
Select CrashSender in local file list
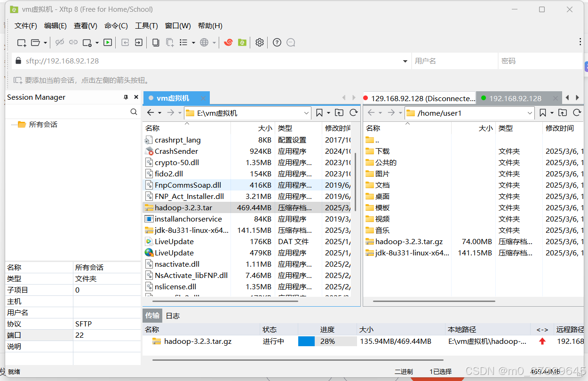[x=246, y=151]
